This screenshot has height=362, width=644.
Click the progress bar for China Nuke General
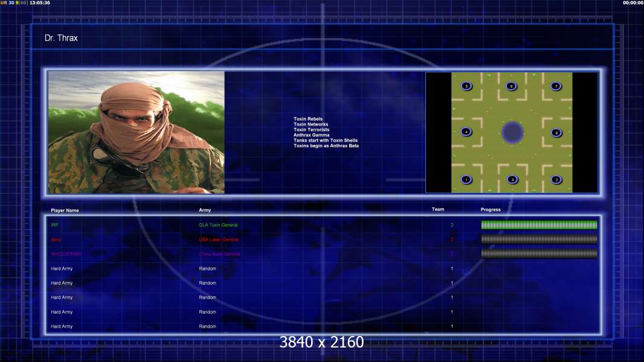tap(539, 254)
